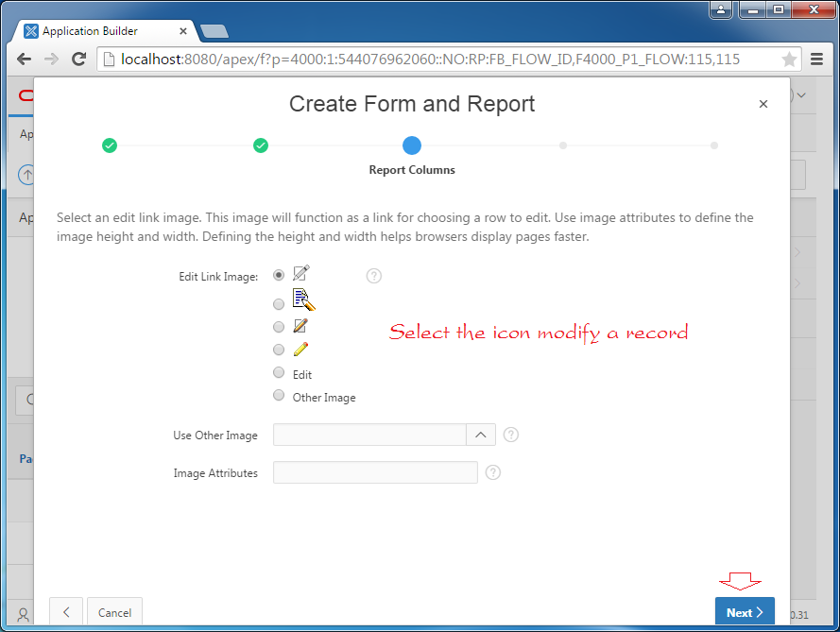Close the Create Form and Report dialog
This screenshot has height=632, width=840.
(763, 104)
